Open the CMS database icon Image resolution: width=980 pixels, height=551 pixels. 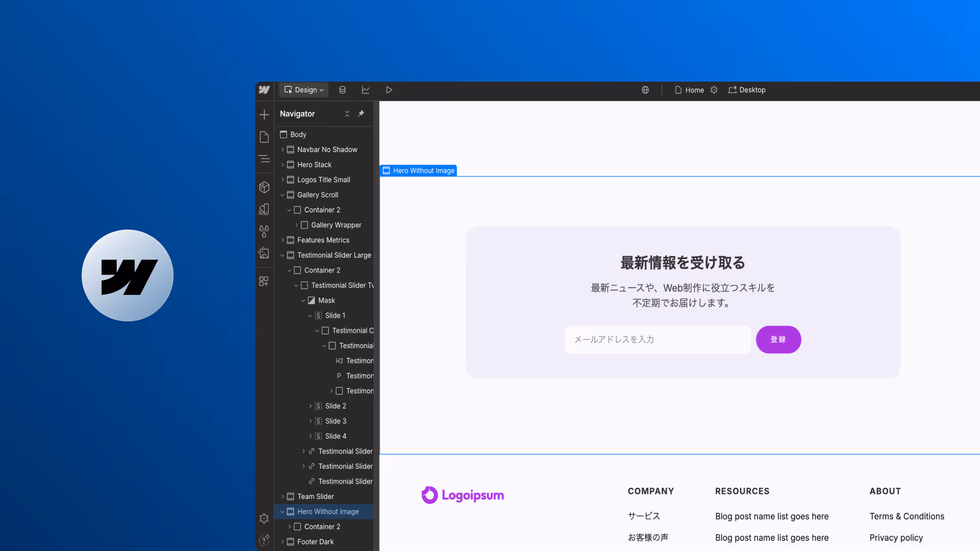point(342,90)
